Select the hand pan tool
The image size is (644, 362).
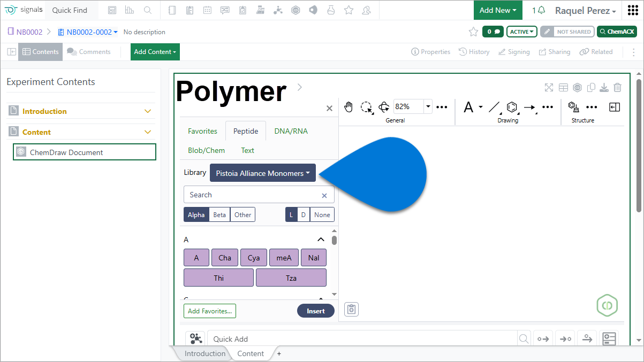pos(348,107)
